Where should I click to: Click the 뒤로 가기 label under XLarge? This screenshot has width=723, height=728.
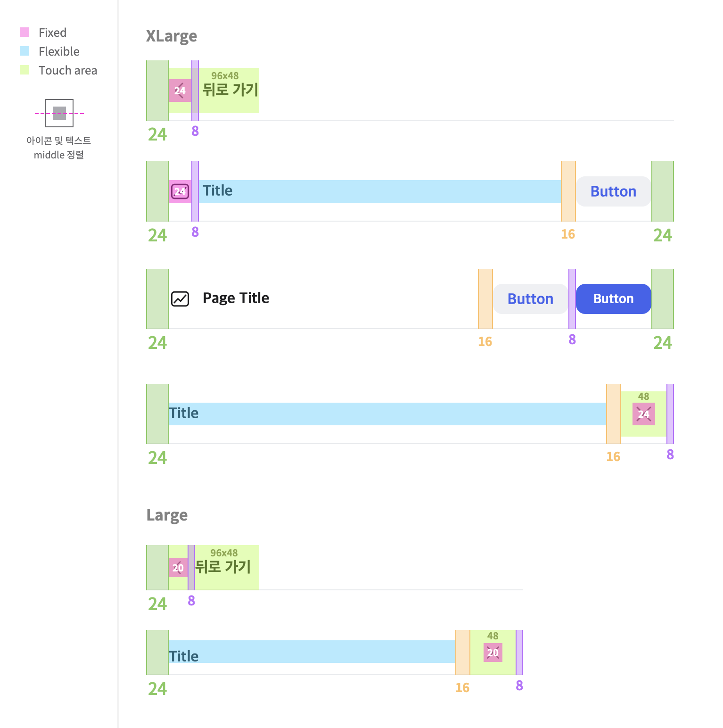pos(230,90)
